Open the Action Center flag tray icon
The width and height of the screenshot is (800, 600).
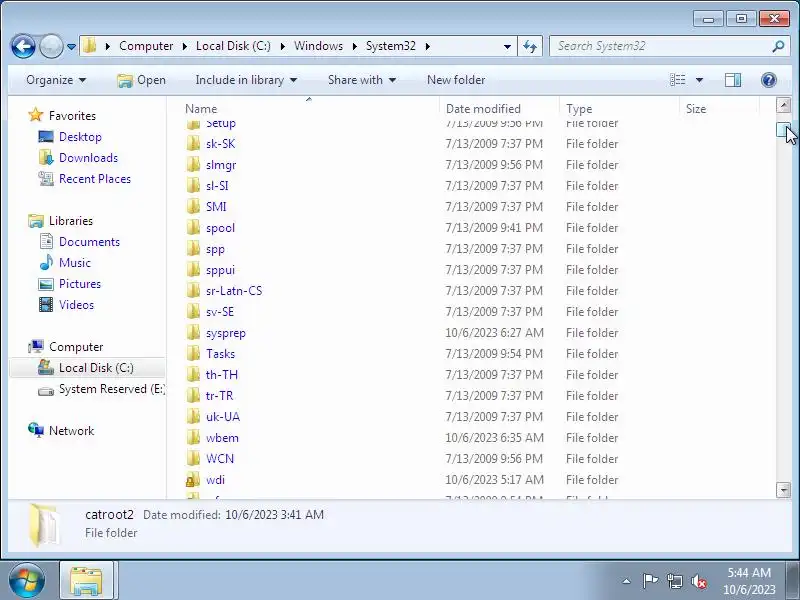pyautogui.click(x=650, y=581)
